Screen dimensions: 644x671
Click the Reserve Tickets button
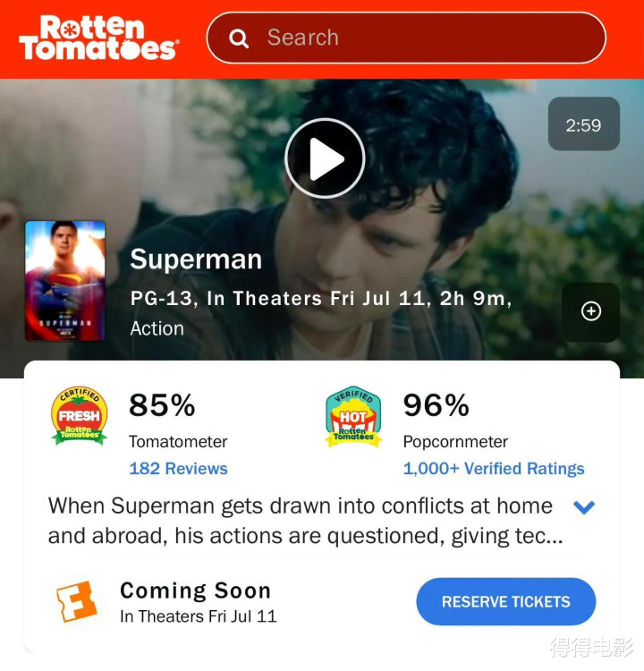pos(505,602)
